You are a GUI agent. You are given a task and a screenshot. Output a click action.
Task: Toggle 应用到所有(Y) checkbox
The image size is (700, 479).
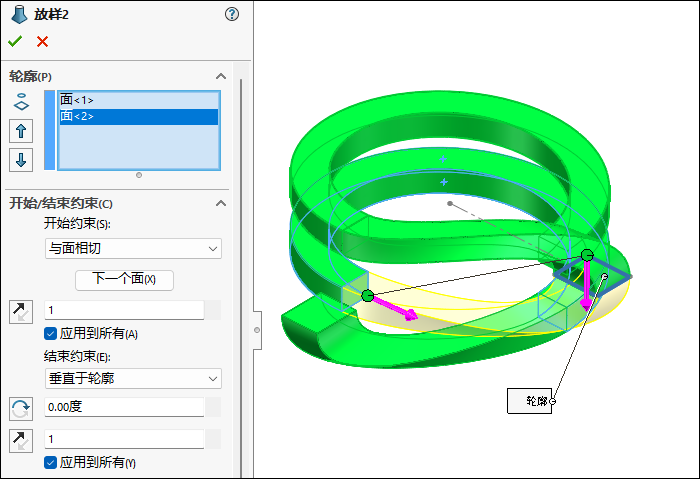(x=50, y=462)
